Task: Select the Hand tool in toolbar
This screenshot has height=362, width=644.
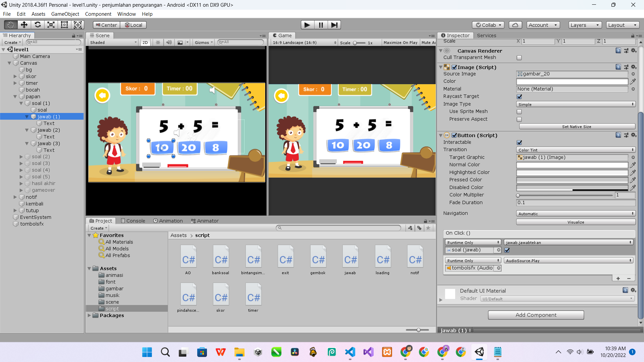Action: tap(10, 25)
